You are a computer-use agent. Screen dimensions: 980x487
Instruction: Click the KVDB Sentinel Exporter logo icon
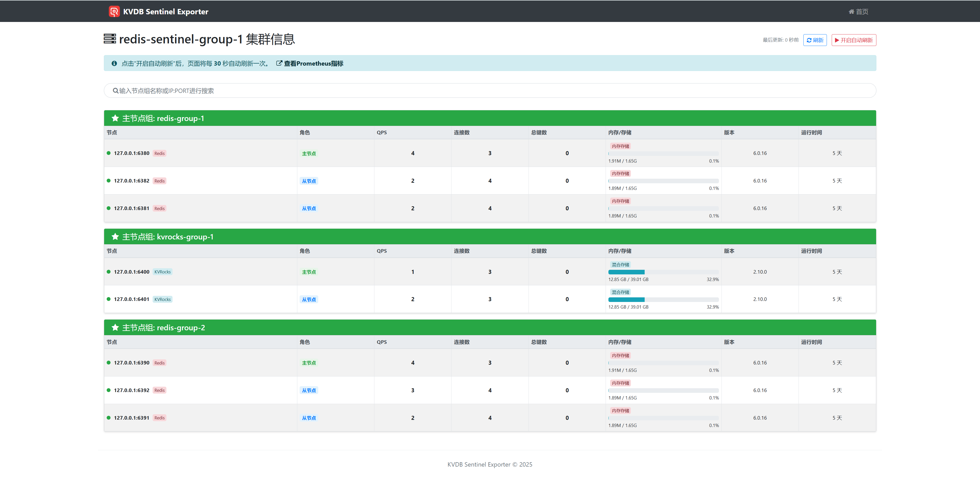pyautogui.click(x=114, y=11)
